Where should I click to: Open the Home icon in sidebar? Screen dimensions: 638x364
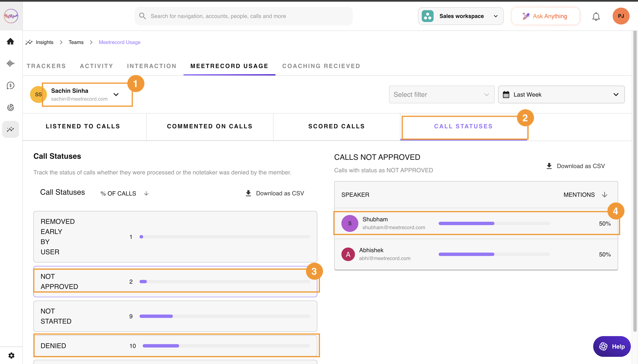(x=10, y=41)
